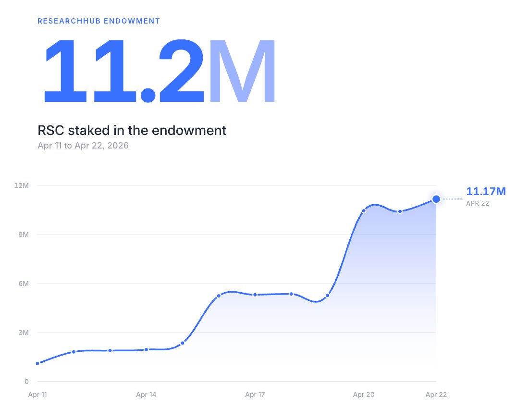Click the large 11.2M headline figure
The width and height of the screenshot is (516, 420).
(x=160, y=71)
